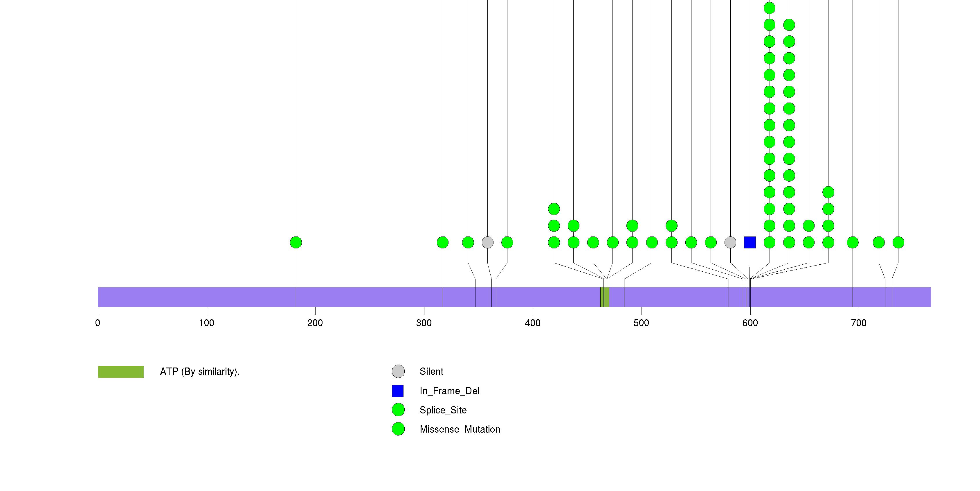The image size is (980, 491).
Task: Click the top circle of tallest mutation stack
Action: [769, 8]
